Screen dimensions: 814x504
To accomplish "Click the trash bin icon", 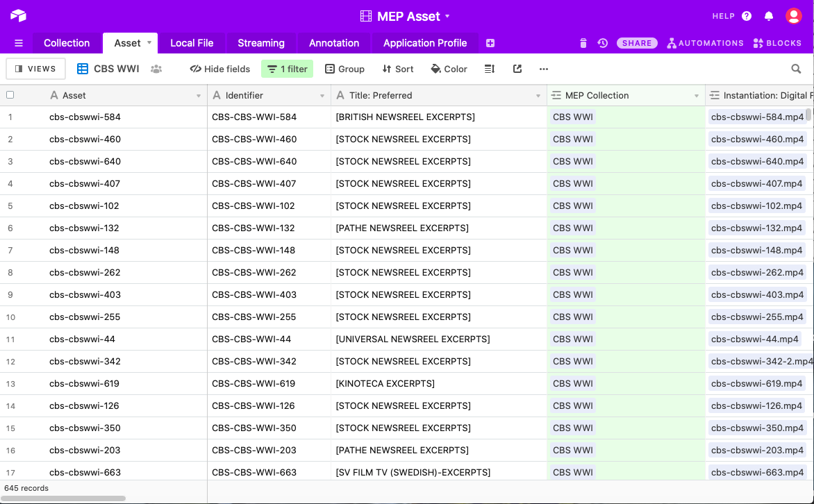I will tap(583, 43).
